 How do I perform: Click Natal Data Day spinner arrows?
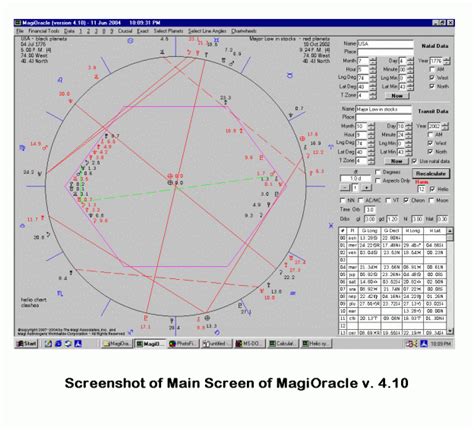pyautogui.click(x=410, y=61)
